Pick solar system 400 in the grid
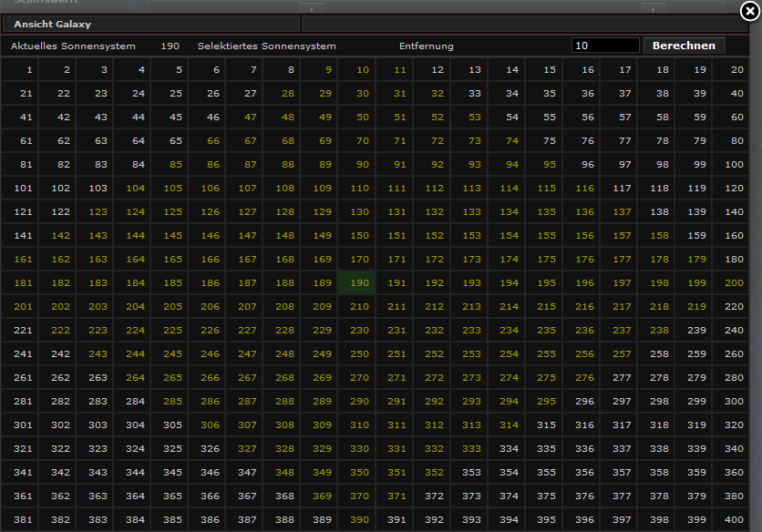This screenshot has width=762, height=532. coord(732,519)
